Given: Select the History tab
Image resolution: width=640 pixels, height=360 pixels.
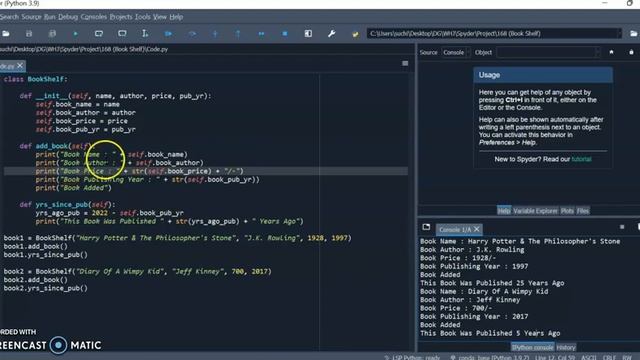Looking at the screenshot, I should (x=566, y=347).
